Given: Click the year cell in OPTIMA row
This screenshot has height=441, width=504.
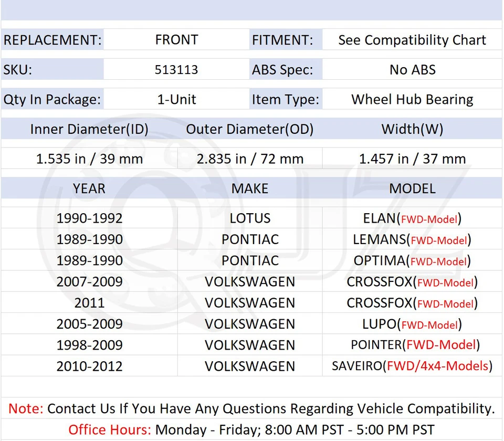Looking at the screenshot, I should tap(90, 261).
